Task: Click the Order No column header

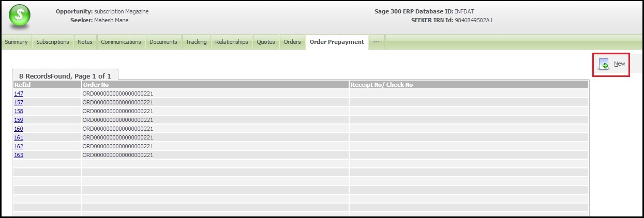Action: point(215,85)
